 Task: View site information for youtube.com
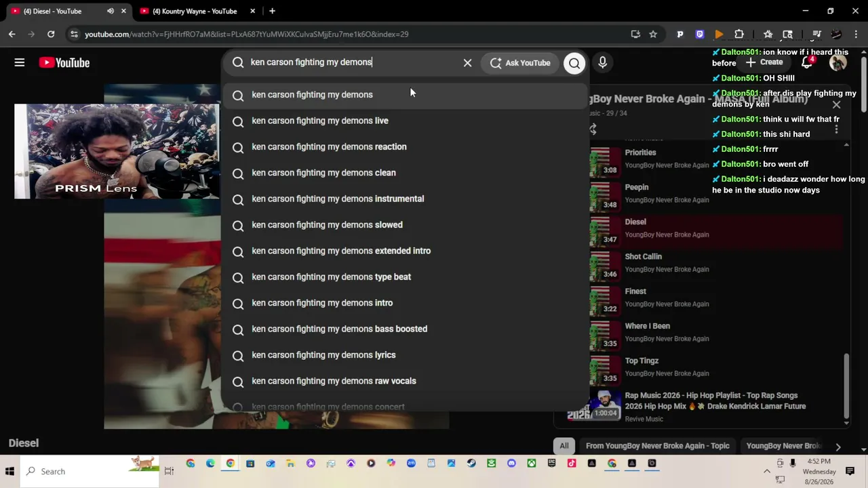pos(74,34)
